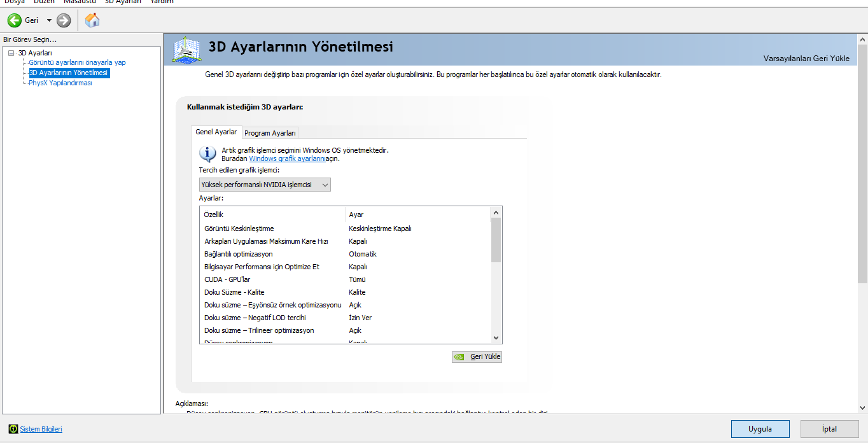Click the İptal button

(x=829, y=429)
